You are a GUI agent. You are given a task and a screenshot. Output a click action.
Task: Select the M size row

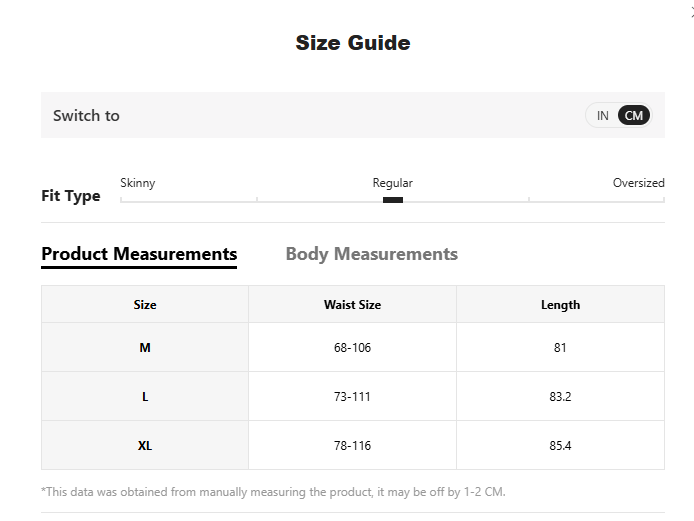click(x=145, y=348)
